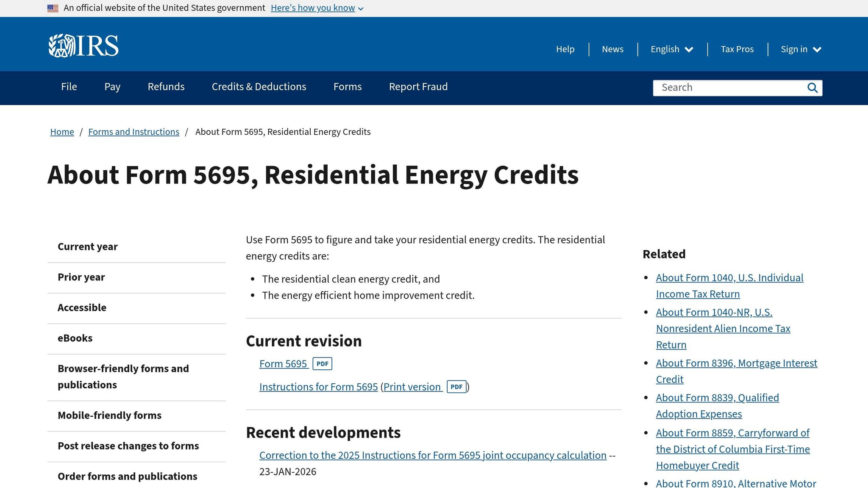Click the News menu item

(x=612, y=49)
